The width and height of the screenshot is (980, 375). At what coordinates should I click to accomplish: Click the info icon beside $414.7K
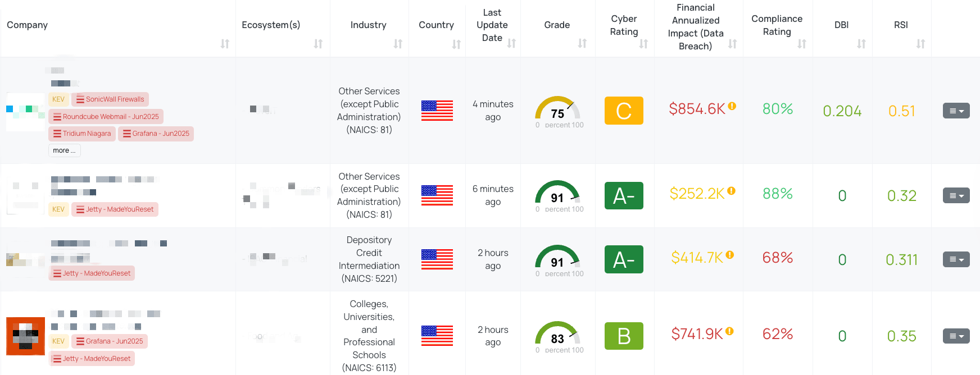pos(728,254)
